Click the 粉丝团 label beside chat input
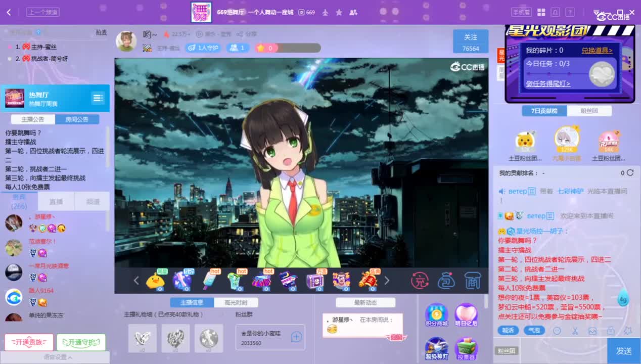The width and height of the screenshot is (641, 364). [x=507, y=351]
